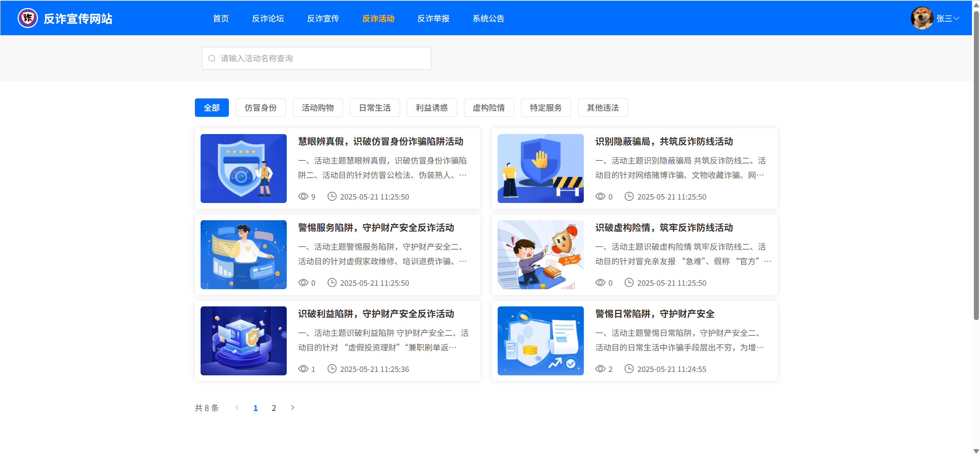980x455 pixels.
Task: Go to page 2 of results
Action: click(274, 408)
